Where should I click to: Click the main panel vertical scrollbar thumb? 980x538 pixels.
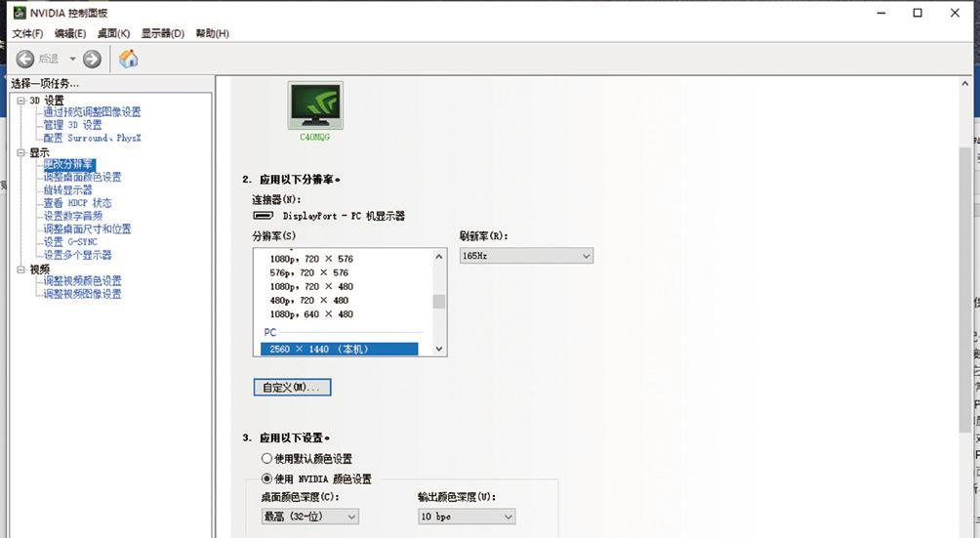click(965, 289)
